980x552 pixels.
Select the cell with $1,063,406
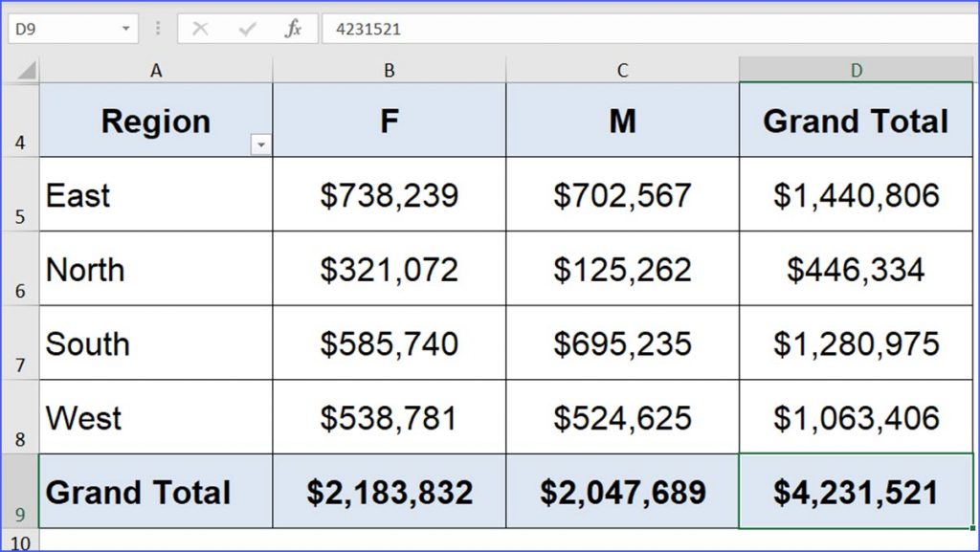[856, 417]
